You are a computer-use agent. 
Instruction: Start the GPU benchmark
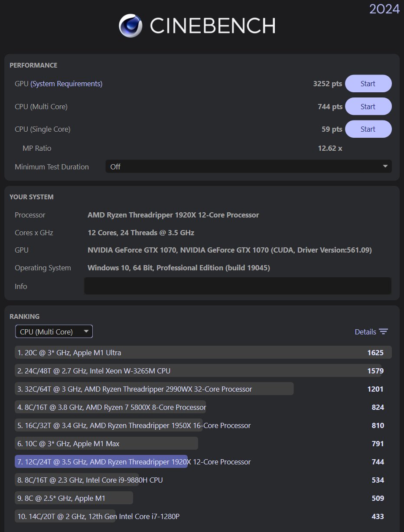click(x=368, y=84)
